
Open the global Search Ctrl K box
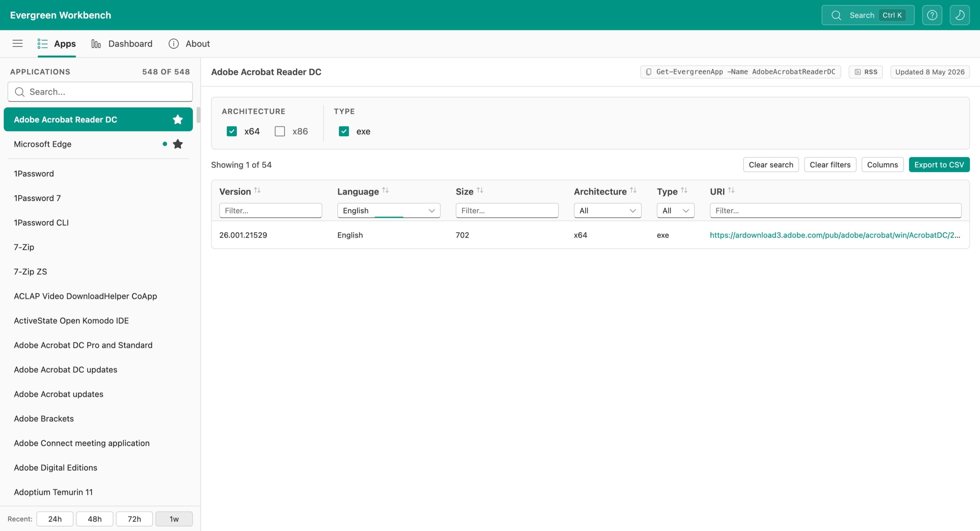[x=868, y=15]
